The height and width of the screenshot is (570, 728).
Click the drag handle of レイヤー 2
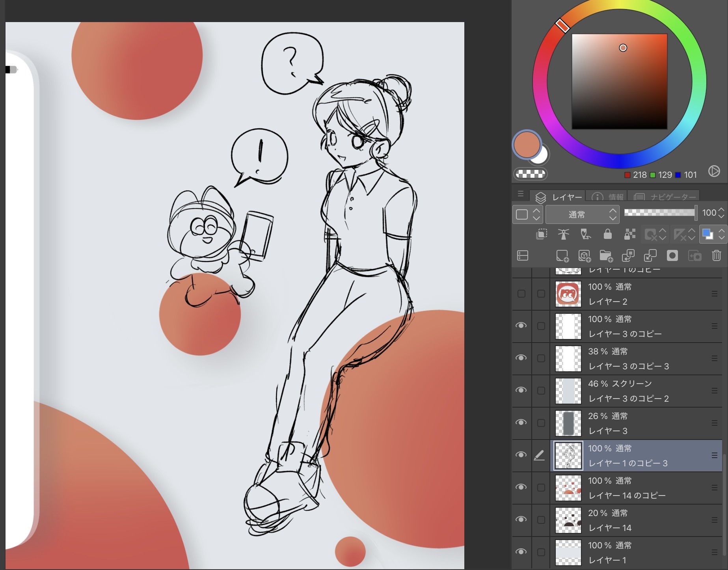(714, 294)
